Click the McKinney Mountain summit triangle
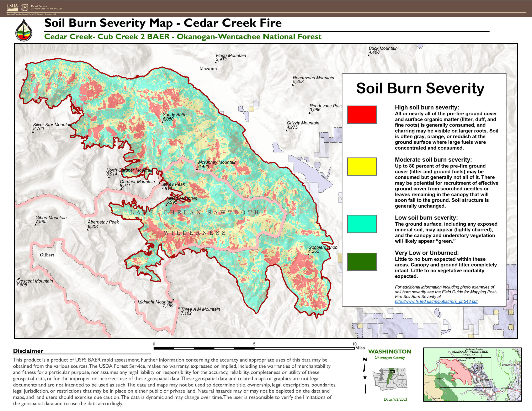532x411 pixels. click(x=197, y=169)
